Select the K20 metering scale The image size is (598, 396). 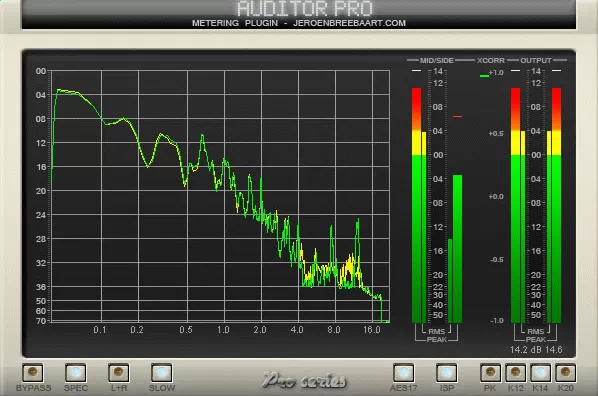point(566,373)
